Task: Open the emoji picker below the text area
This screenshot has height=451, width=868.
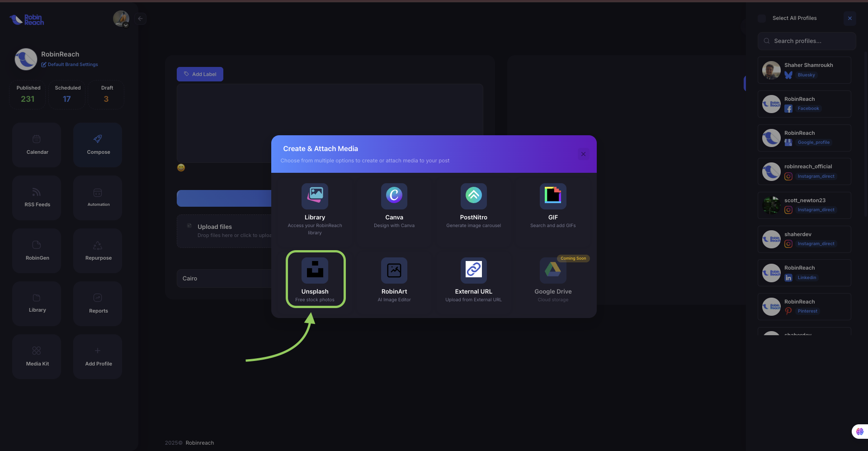Action: 181,168
